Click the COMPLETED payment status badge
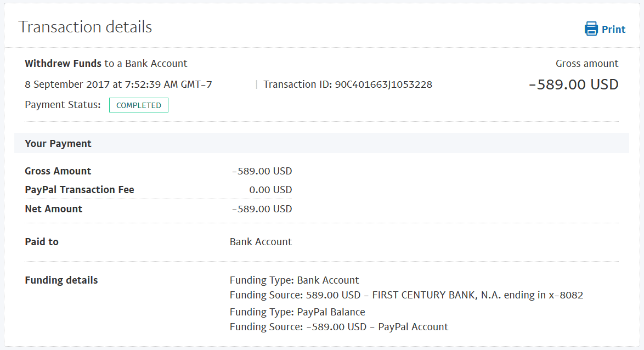 [139, 105]
